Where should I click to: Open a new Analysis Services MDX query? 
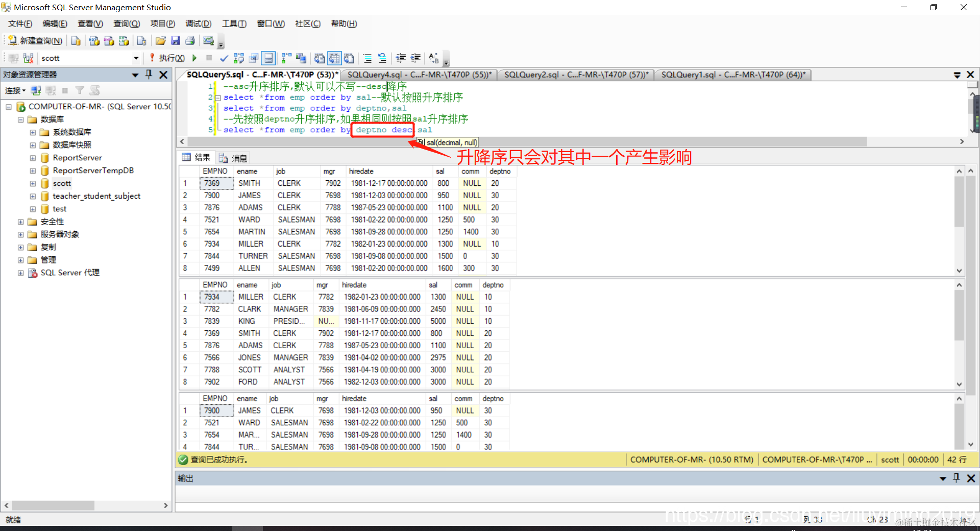(x=94, y=41)
